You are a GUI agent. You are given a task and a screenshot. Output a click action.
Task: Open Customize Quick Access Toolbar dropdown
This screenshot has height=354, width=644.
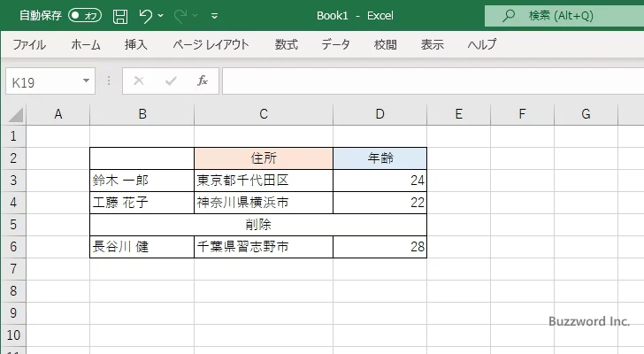[214, 16]
